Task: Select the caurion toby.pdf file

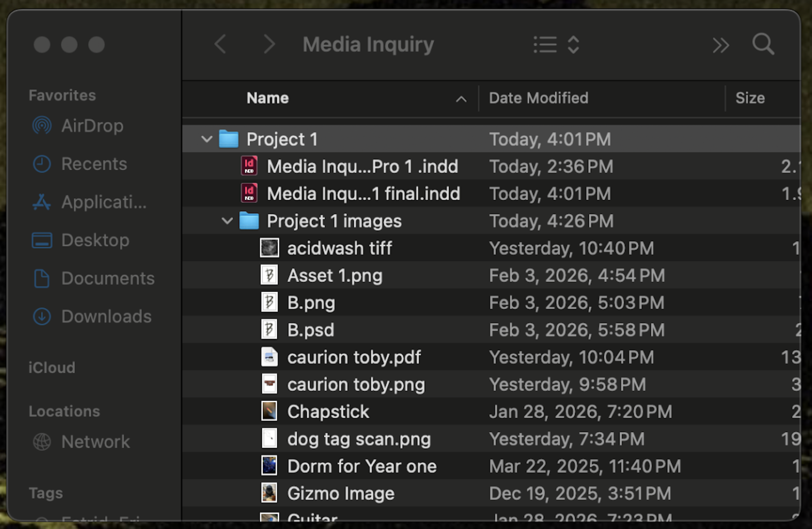Action: (x=353, y=357)
